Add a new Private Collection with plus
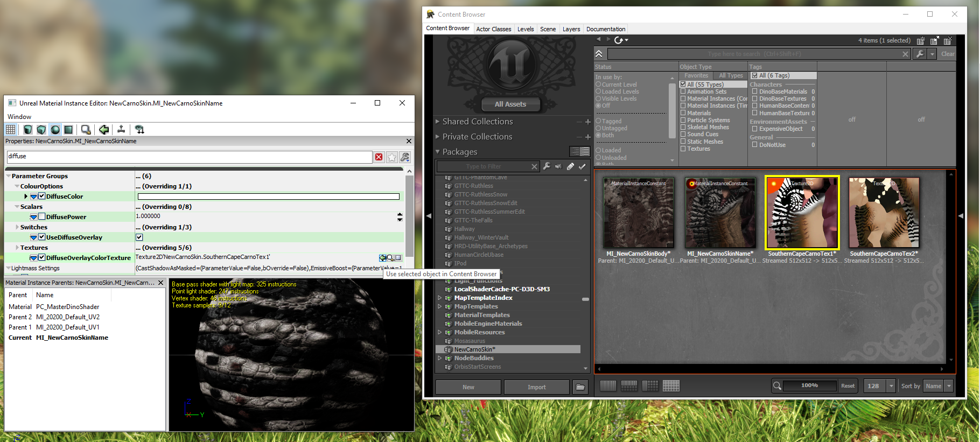This screenshot has width=980, height=442. pyautogui.click(x=587, y=137)
